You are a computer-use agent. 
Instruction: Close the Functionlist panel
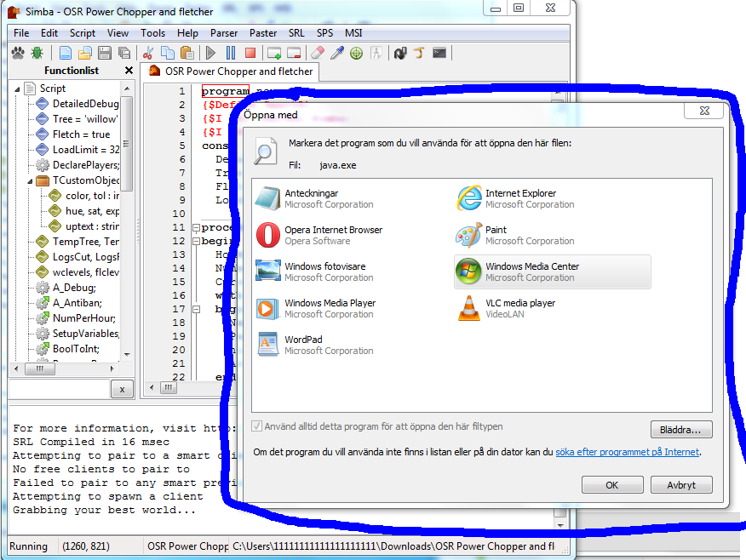(129, 71)
